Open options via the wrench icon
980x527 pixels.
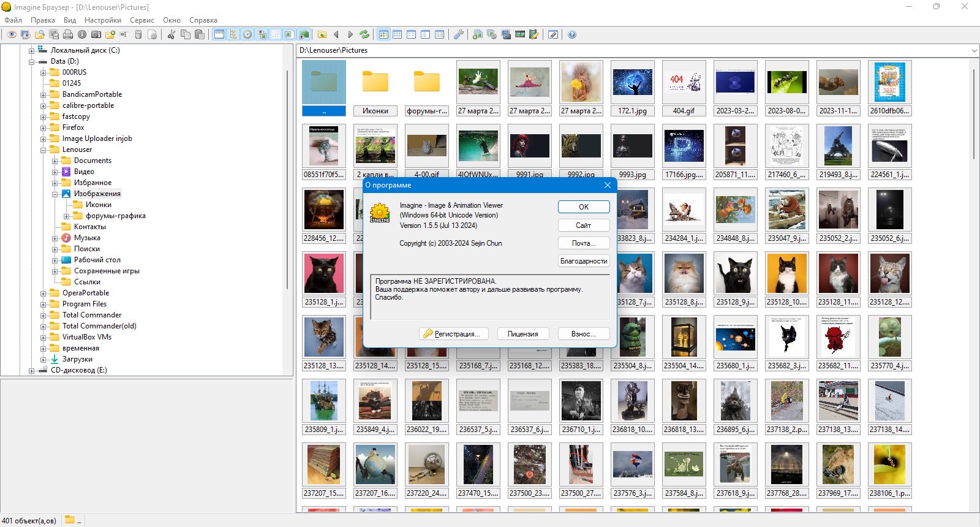tap(458, 34)
